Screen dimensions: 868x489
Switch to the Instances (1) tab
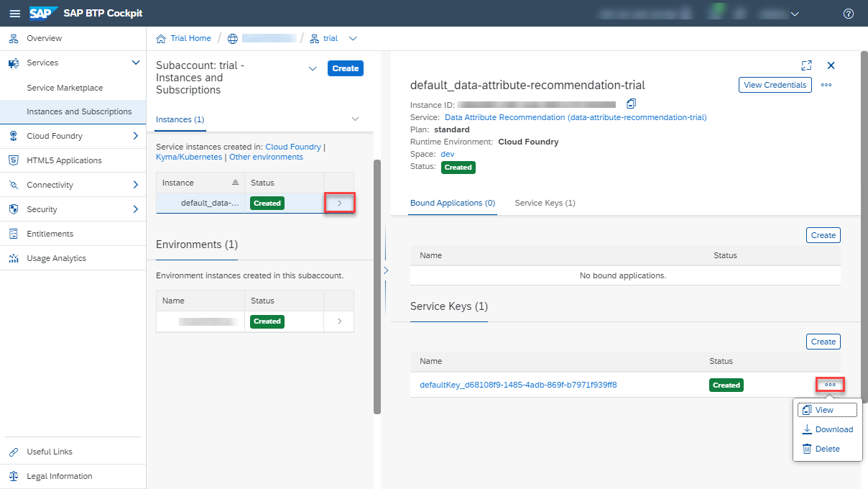180,119
